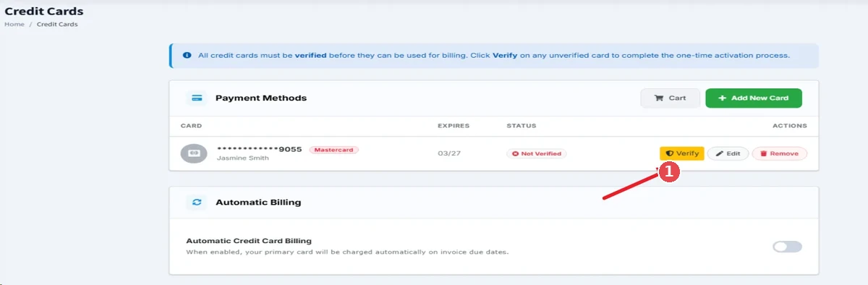This screenshot has width=868, height=285.
Task: Click the Payment Methods card icon
Action: tap(196, 98)
